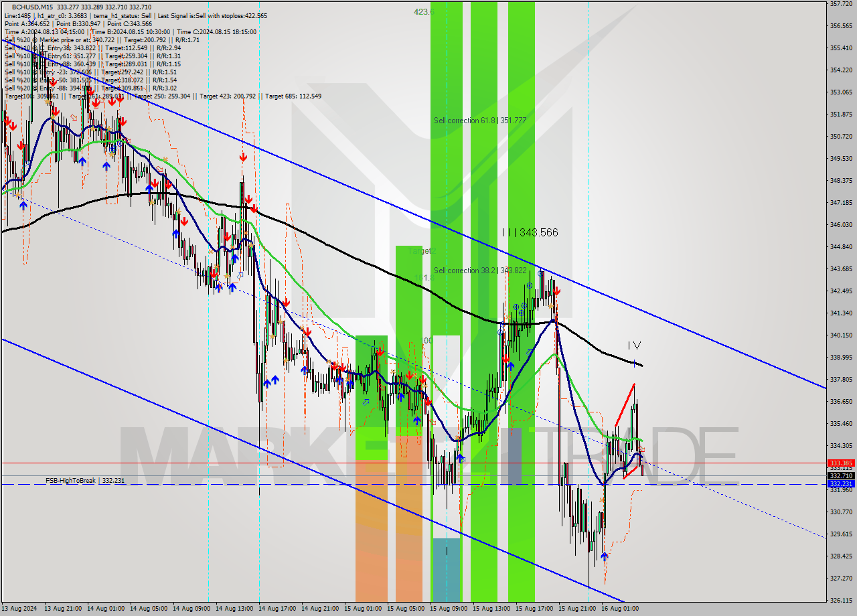The height and width of the screenshot is (616, 857).
Task: Click the blue buy arrow below the 16 Aug low
Action: click(605, 556)
